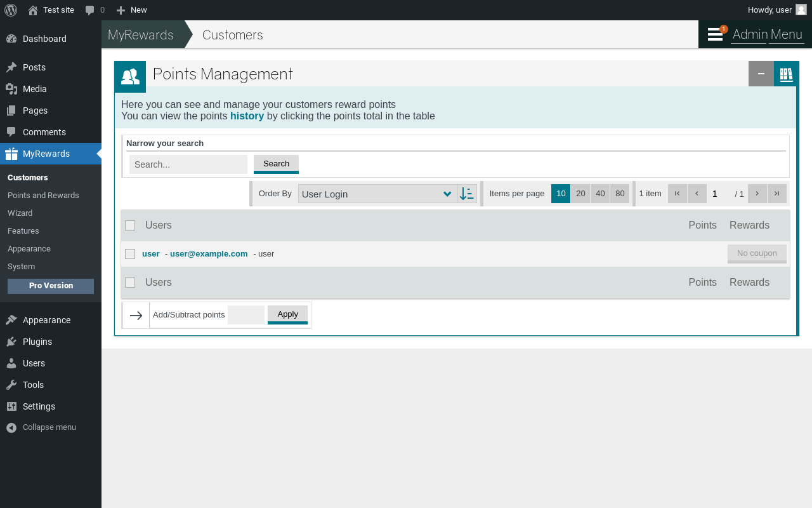Screen dimensions: 812x508
Task: Open the documentation books icon
Action: pyautogui.click(x=787, y=74)
